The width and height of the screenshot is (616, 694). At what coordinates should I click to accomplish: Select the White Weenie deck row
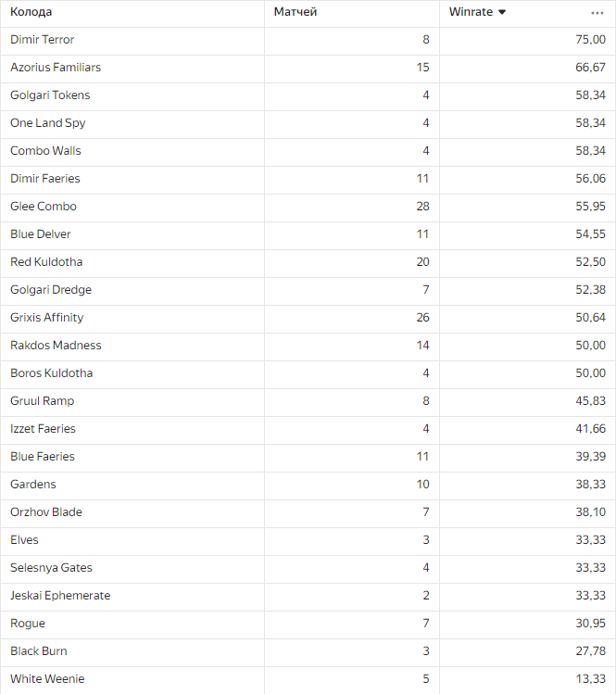pos(47,679)
